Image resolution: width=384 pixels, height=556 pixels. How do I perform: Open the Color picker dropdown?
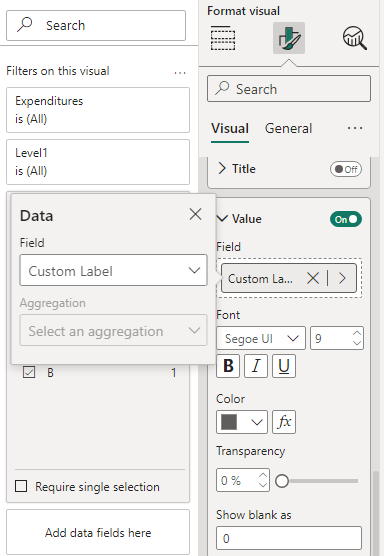point(242,422)
